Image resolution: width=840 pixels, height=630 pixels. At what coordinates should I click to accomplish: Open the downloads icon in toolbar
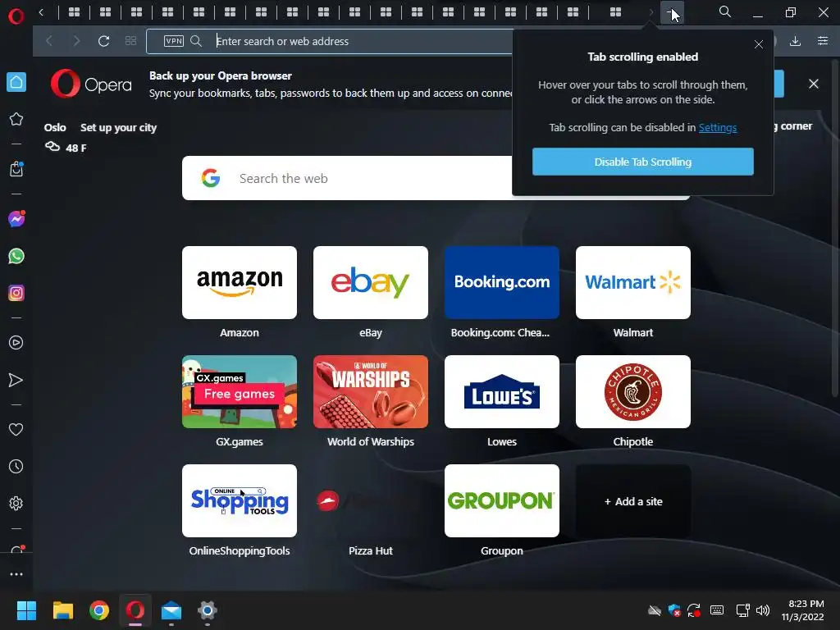click(795, 41)
